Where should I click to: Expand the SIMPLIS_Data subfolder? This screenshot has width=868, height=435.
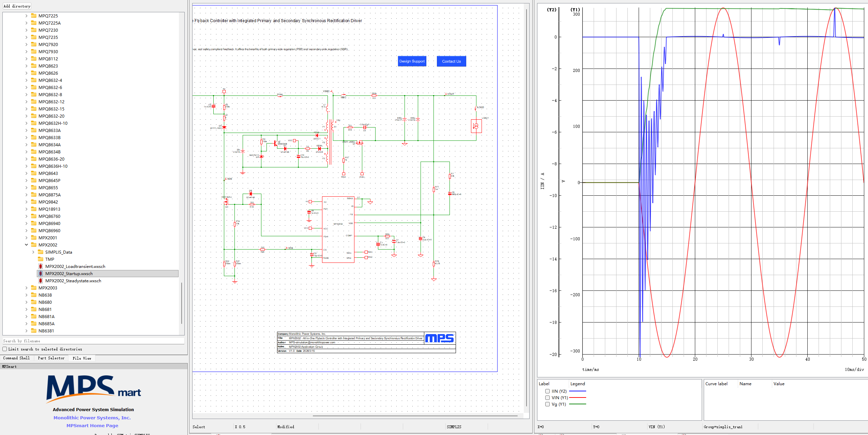33,252
